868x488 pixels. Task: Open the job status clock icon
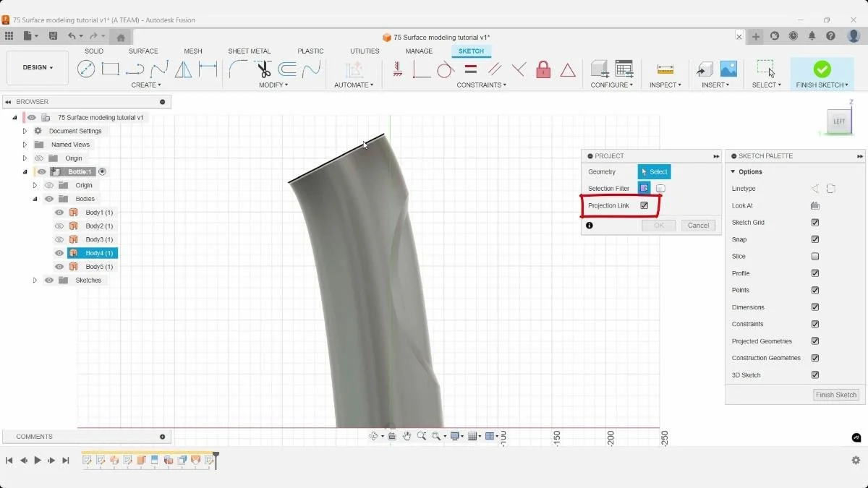pos(793,36)
